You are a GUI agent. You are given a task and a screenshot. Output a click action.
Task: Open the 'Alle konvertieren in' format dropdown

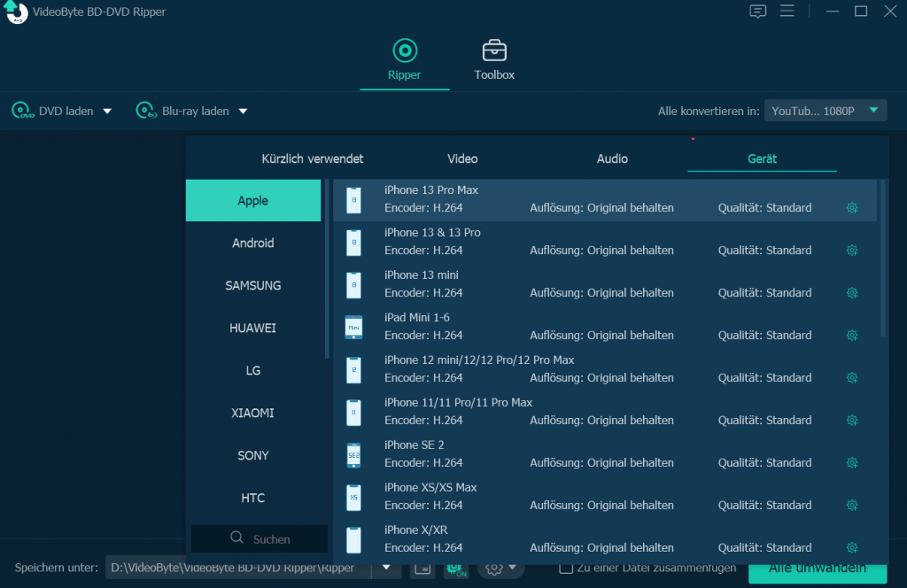click(x=825, y=111)
